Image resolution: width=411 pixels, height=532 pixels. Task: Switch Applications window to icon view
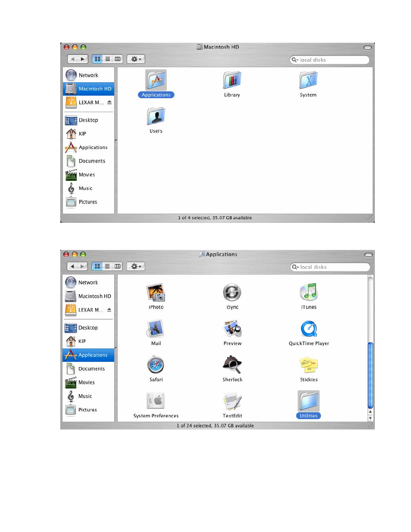tap(97, 267)
